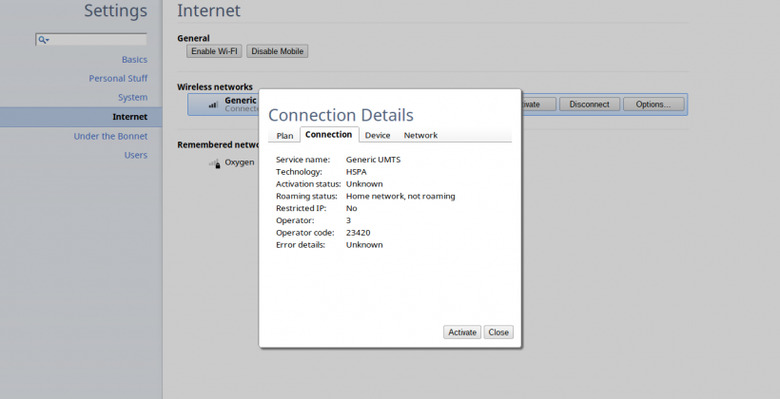Viewport: 780px width, 399px height.
Task: Disconnect the Generic mobile network
Action: click(x=589, y=104)
